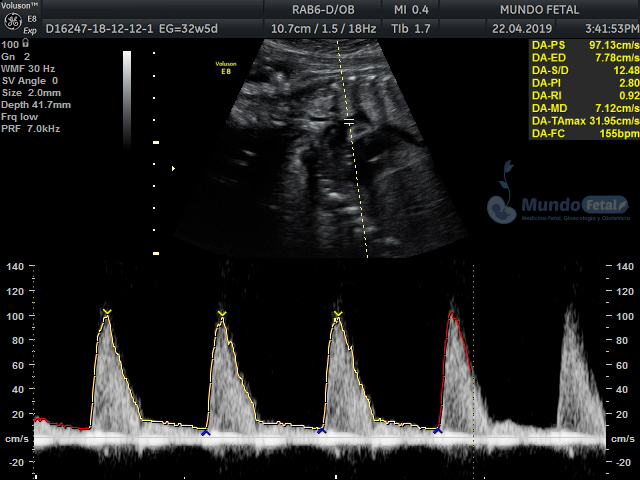The height and width of the screenshot is (480, 640).
Task: Click the PRF 7.0kHz parameter
Action: tap(29, 130)
